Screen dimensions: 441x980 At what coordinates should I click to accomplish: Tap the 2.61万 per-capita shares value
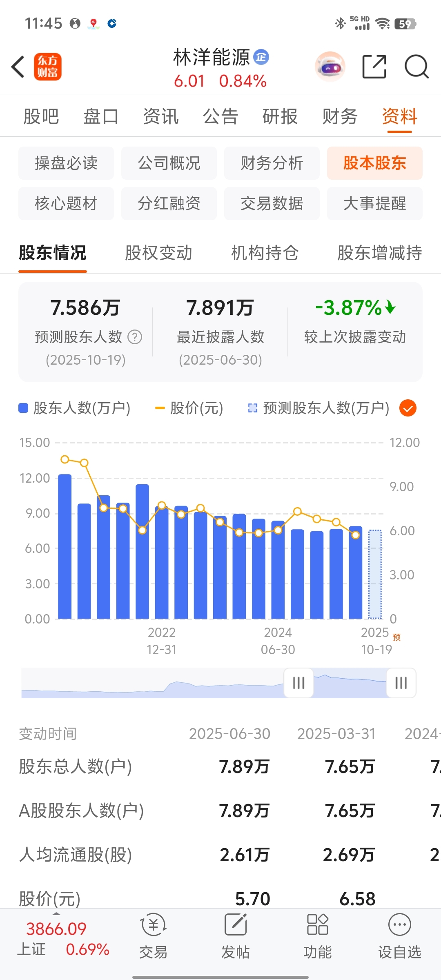point(245,855)
